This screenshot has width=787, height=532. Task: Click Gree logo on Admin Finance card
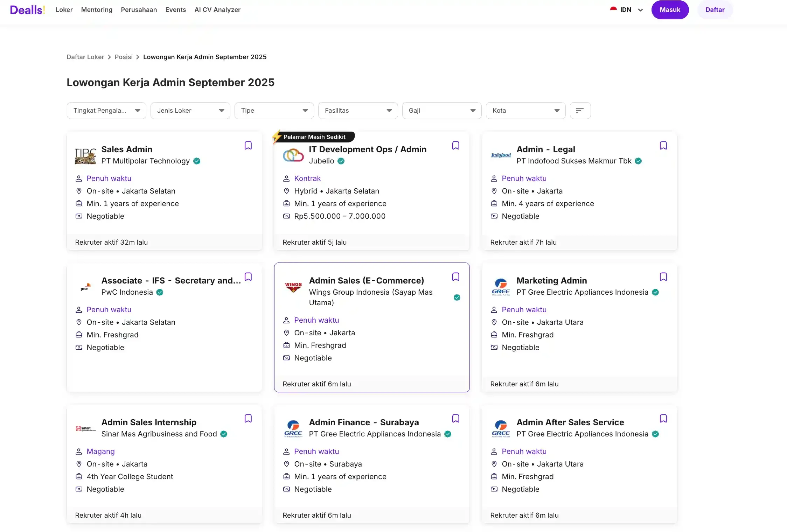[x=293, y=428]
